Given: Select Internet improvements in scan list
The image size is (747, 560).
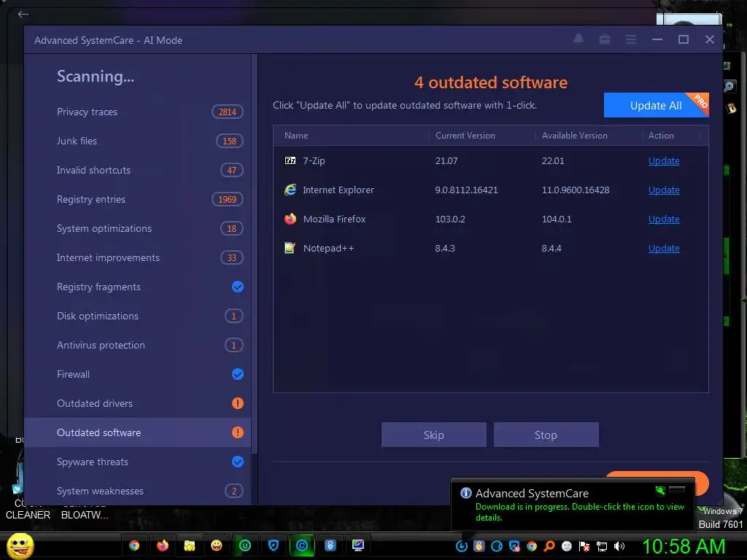Looking at the screenshot, I should click(x=137, y=257).
